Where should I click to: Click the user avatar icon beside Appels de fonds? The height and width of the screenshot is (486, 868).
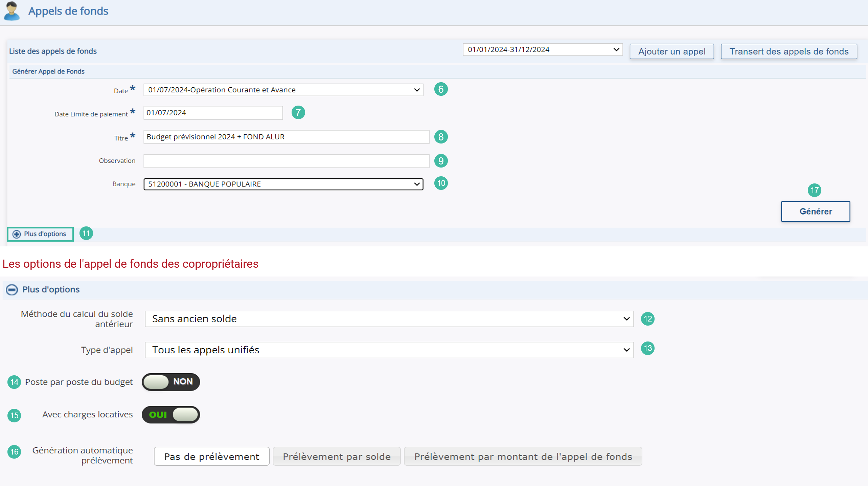pos(12,11)
